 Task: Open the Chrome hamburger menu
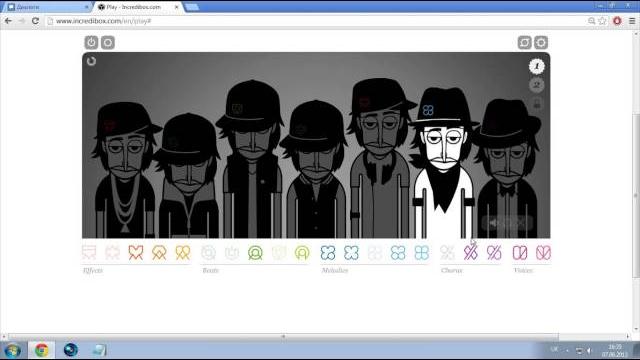[x=632, y=21]
